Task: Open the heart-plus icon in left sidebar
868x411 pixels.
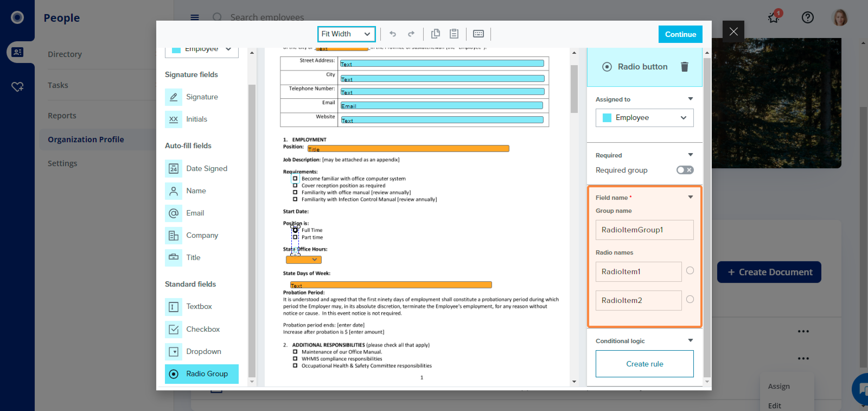Action: tap(18, 86)
